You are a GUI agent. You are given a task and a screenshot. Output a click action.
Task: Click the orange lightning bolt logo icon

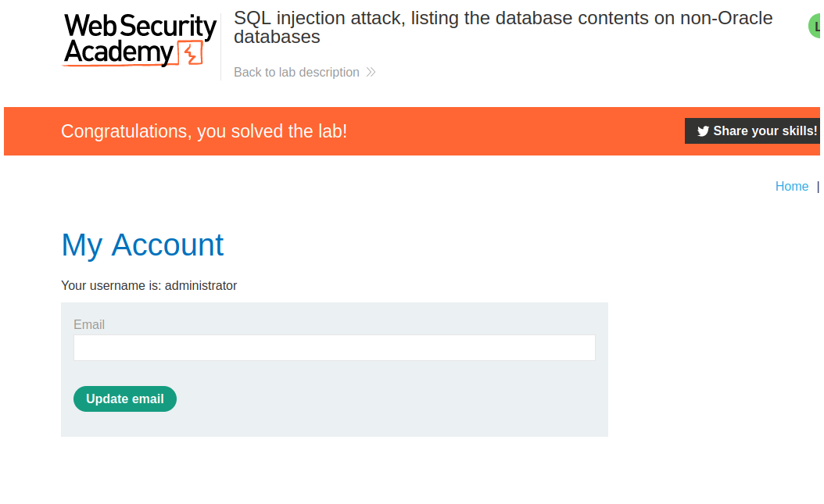192,52
